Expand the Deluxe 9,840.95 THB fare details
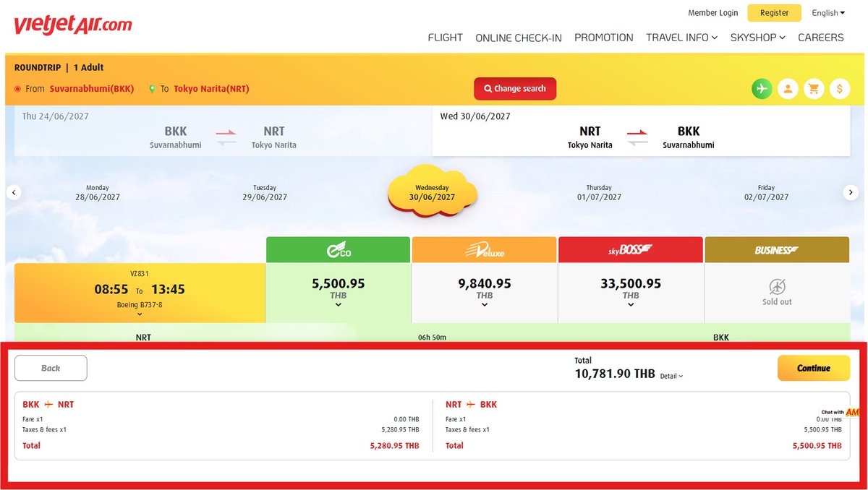Screen dimensions: 868x490 tap(485, 305)
